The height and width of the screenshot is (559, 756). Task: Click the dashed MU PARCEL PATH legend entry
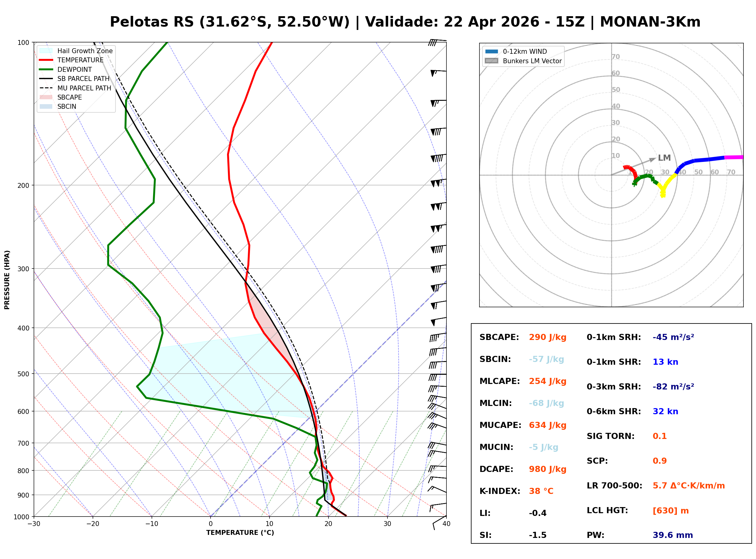coord(46,88)
